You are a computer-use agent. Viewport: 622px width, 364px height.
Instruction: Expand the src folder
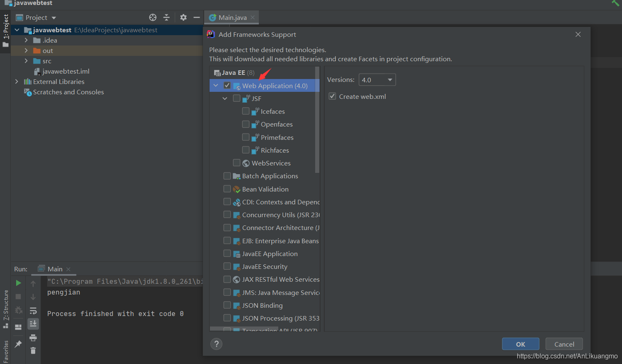[26, 61]
